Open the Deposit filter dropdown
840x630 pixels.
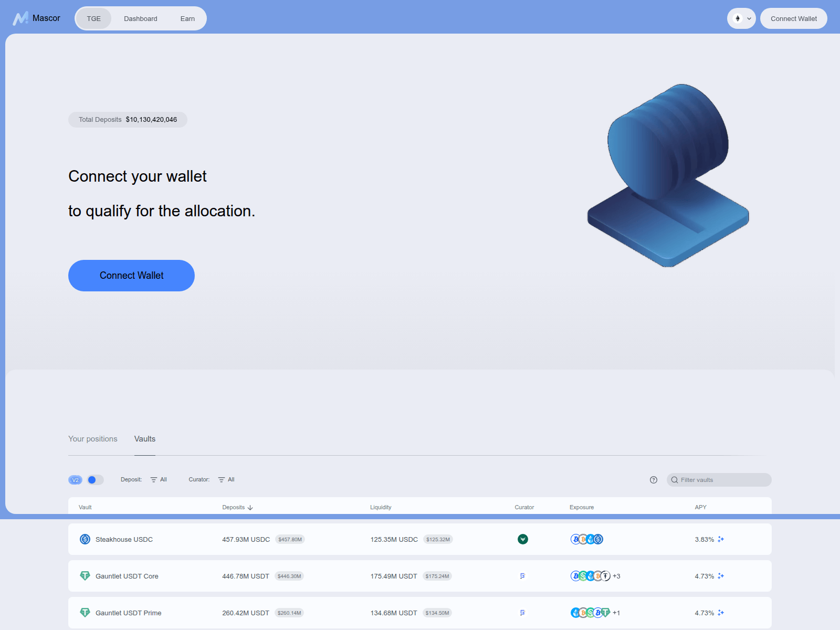(159, 480)
